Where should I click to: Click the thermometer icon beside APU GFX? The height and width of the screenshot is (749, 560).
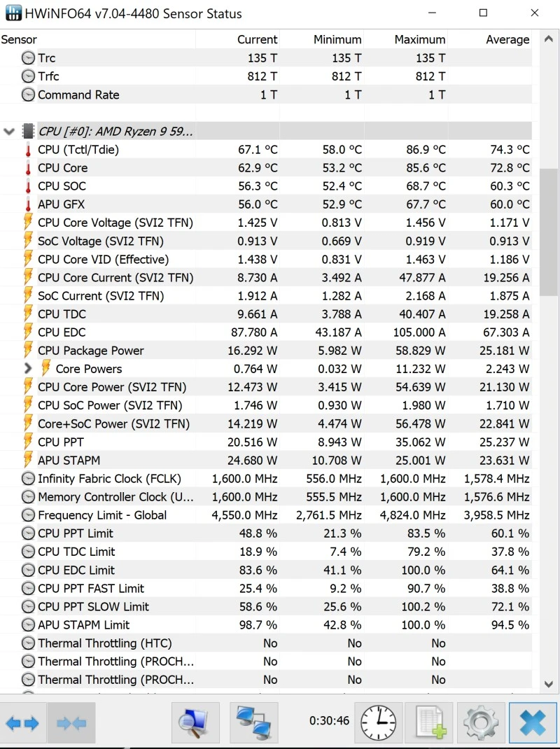[28, 204]
